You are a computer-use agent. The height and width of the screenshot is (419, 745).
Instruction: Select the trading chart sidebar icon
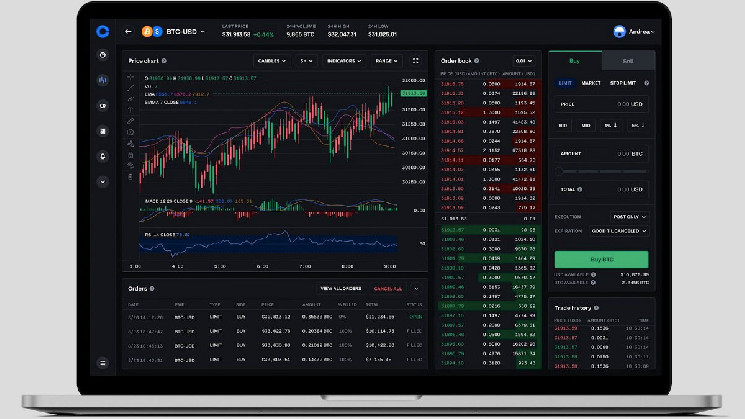point(103,80)
